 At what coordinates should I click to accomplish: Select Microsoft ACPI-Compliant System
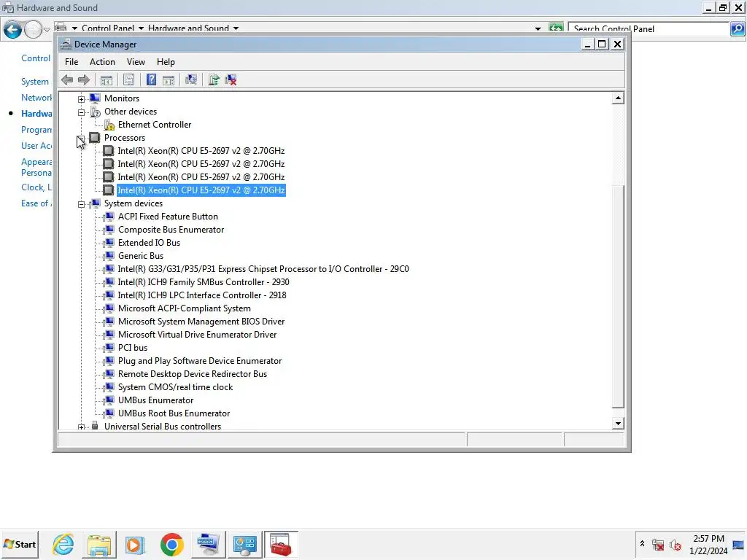(185, 308)
